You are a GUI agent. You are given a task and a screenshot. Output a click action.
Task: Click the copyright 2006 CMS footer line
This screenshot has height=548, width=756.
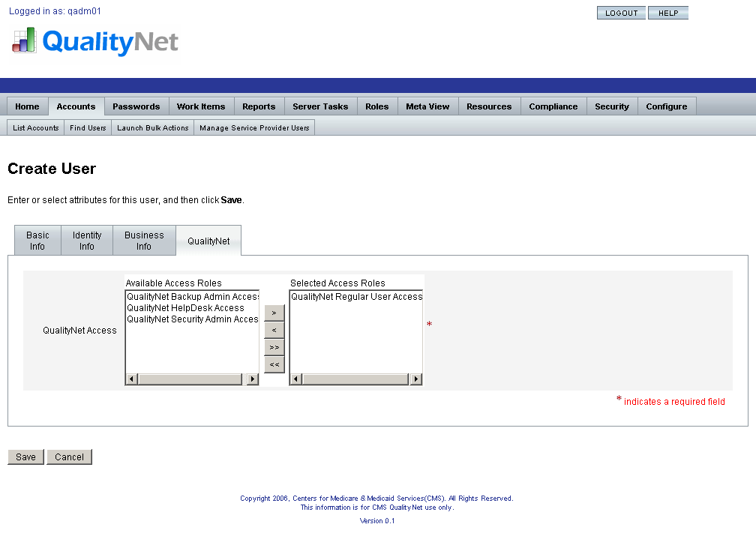click(376, 499)
